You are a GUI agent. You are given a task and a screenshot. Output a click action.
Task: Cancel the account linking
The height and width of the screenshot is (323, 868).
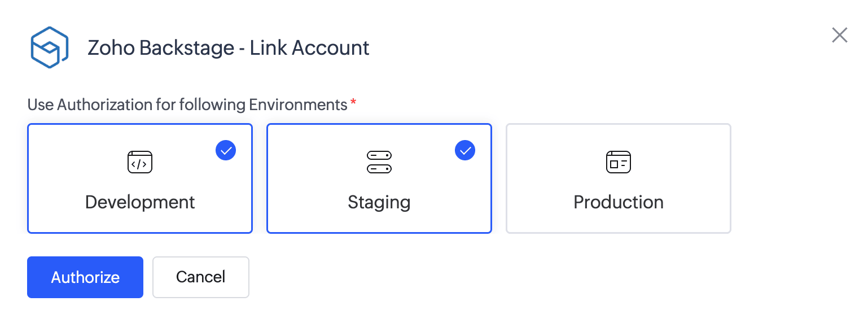[200, 277]
